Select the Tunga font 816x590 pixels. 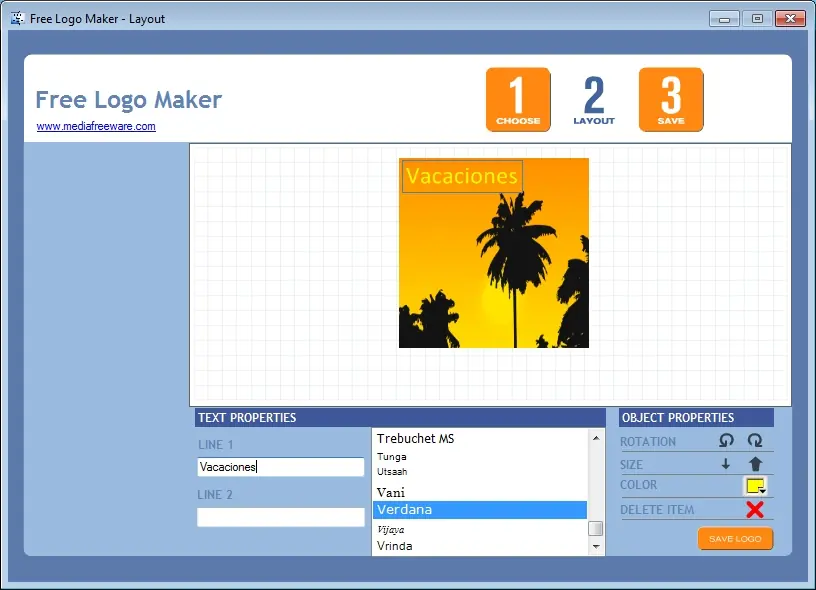point(479,456)
